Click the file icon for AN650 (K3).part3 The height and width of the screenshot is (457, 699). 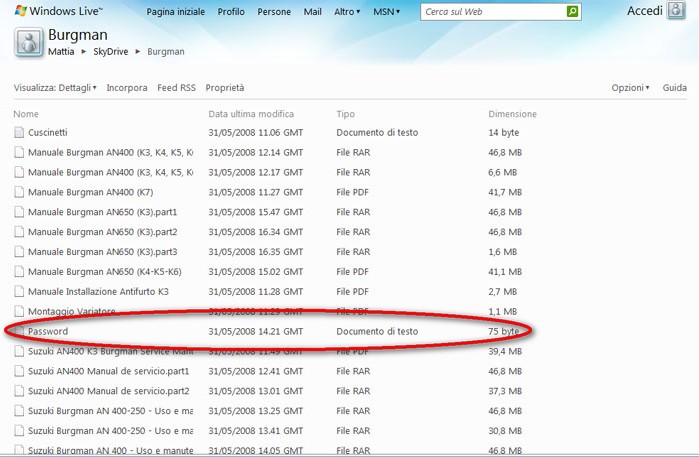point(19,251)
